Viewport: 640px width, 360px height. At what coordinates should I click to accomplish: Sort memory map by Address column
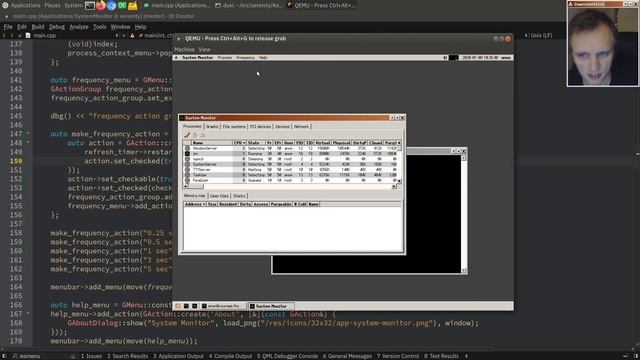[x=195, y=204]
